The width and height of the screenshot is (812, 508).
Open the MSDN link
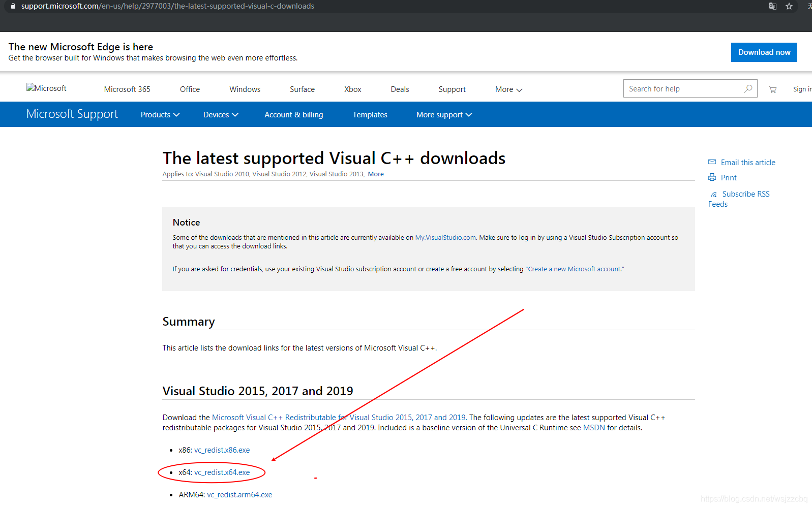594,428
